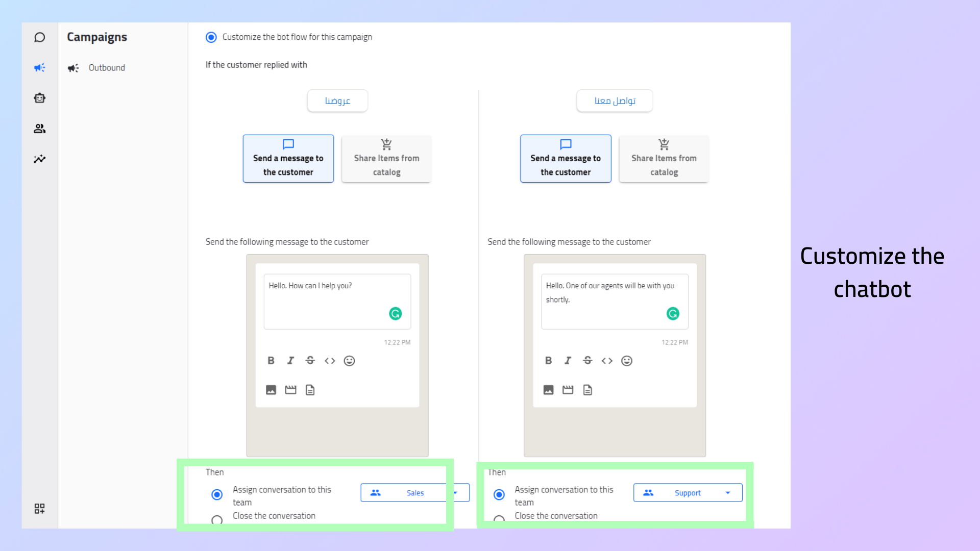Screen dimensions: 980x551
Task: Switch to 'Share Items from catalog' option
Action: pos(386,158)
